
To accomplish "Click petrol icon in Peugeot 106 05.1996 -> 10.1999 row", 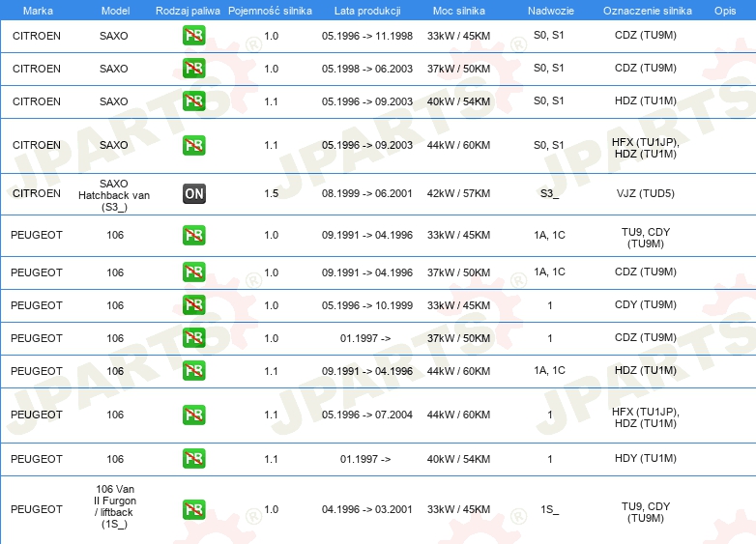I will click(193, 305).
